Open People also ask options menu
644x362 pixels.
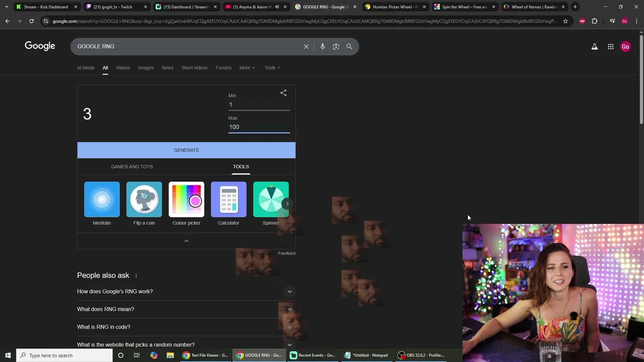136,276
